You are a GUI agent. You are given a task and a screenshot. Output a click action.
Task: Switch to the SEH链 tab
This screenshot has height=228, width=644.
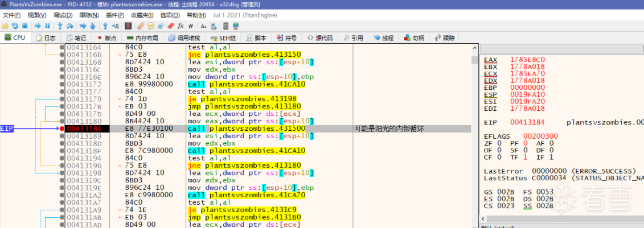coord(222,38)
